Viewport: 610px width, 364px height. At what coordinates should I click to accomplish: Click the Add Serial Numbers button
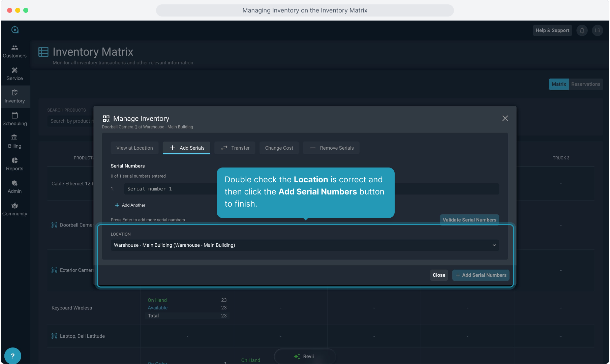point(481,275)
